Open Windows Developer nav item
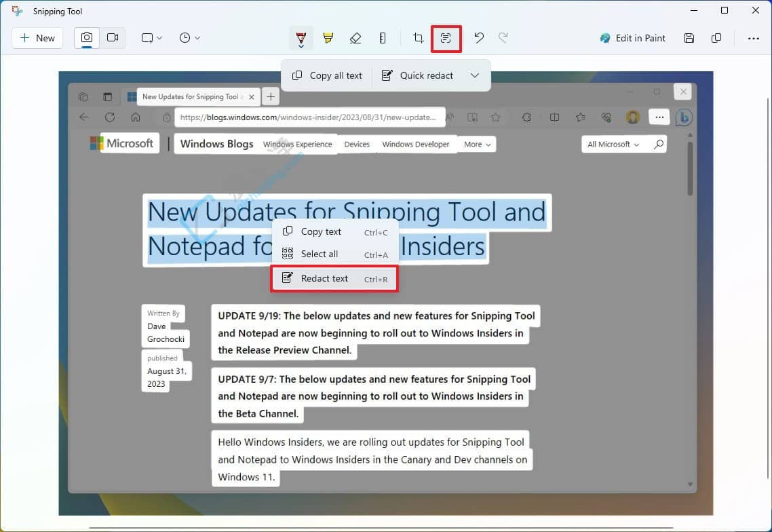The image size is (772, 532). click(416, 145)
